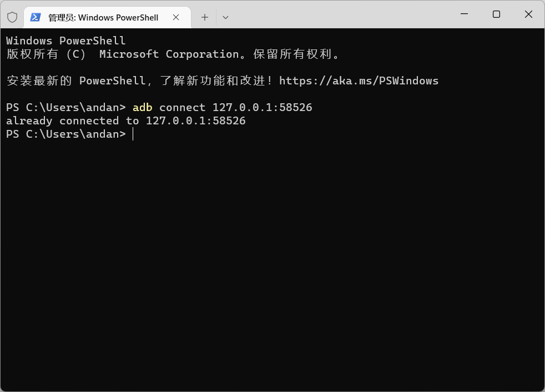
Task: Expand the new tab profile dropdown
Action: pos(225,17)
